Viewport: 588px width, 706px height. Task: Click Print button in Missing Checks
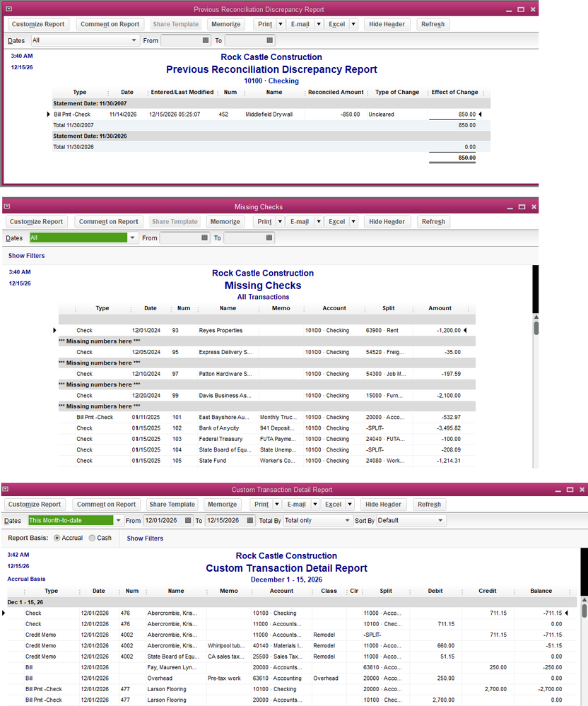264,221
